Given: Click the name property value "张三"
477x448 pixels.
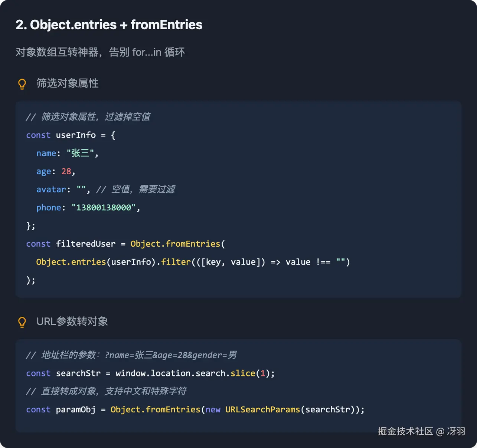Looking at the screenshot, I should (81, 153).
